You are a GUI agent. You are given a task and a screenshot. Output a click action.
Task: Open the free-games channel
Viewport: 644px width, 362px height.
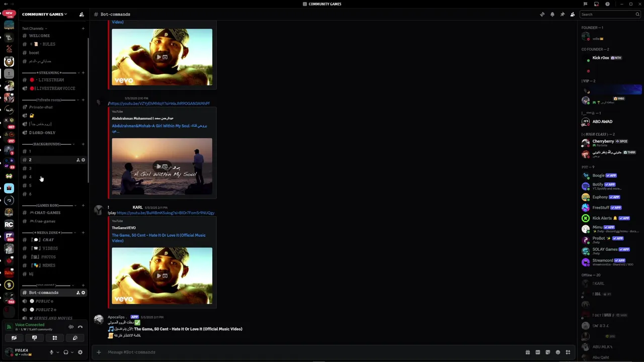54,221
